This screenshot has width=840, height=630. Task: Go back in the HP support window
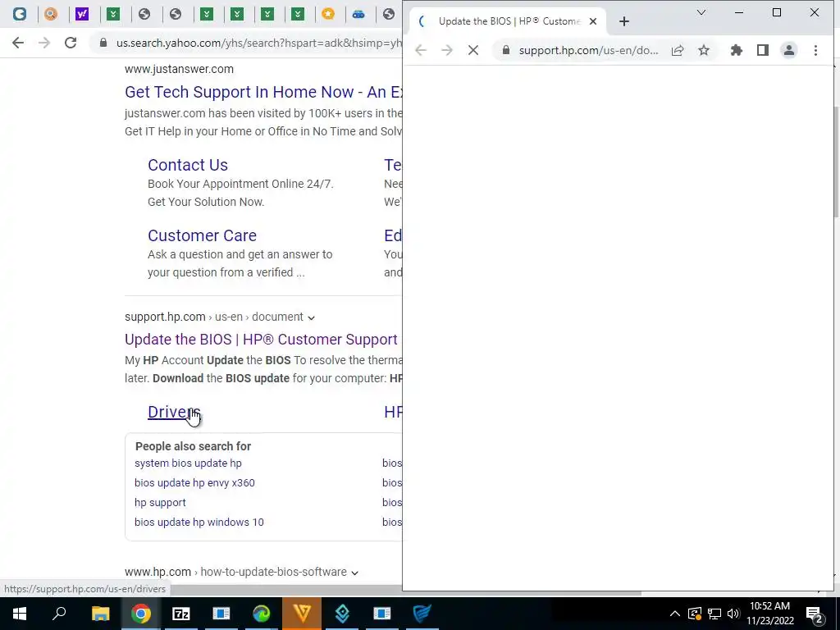421,50
